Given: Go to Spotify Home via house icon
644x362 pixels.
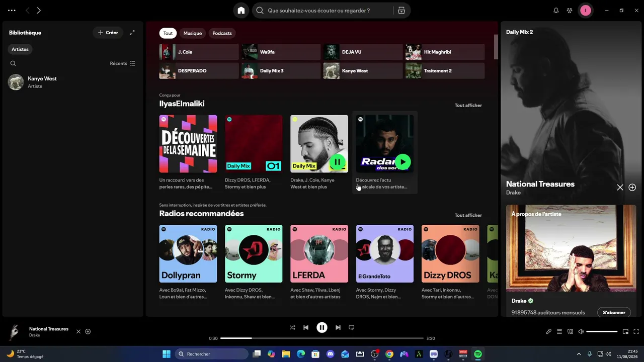Looking at the screenshot, I should pos(241,11).
